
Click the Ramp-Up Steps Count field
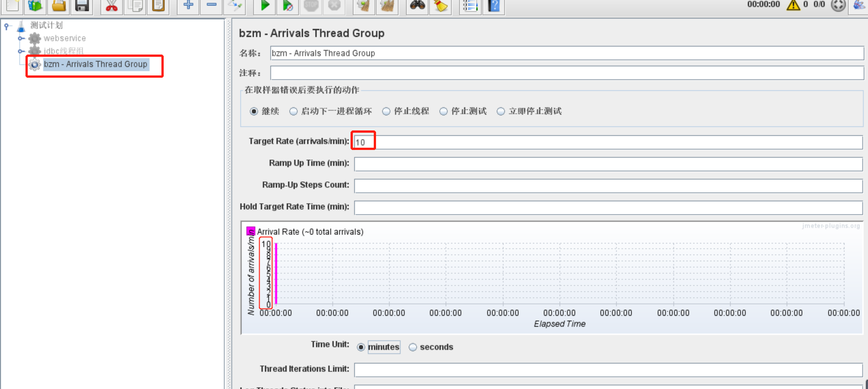608,186
